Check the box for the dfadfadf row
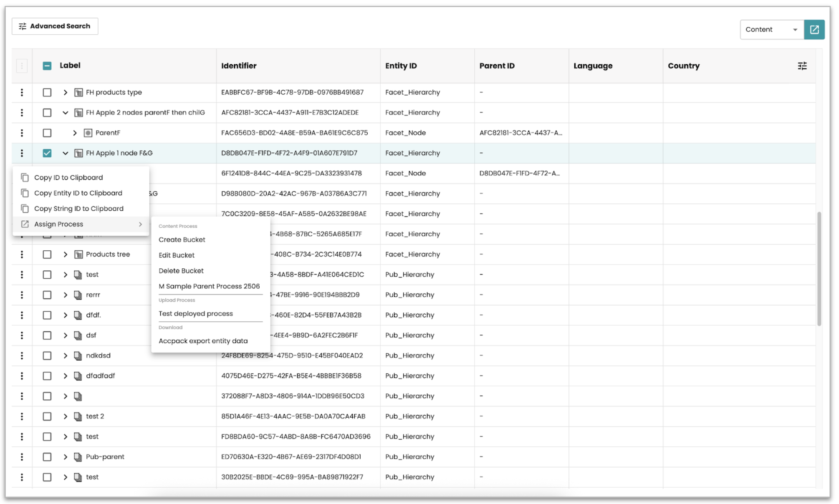 pos(47,376)
